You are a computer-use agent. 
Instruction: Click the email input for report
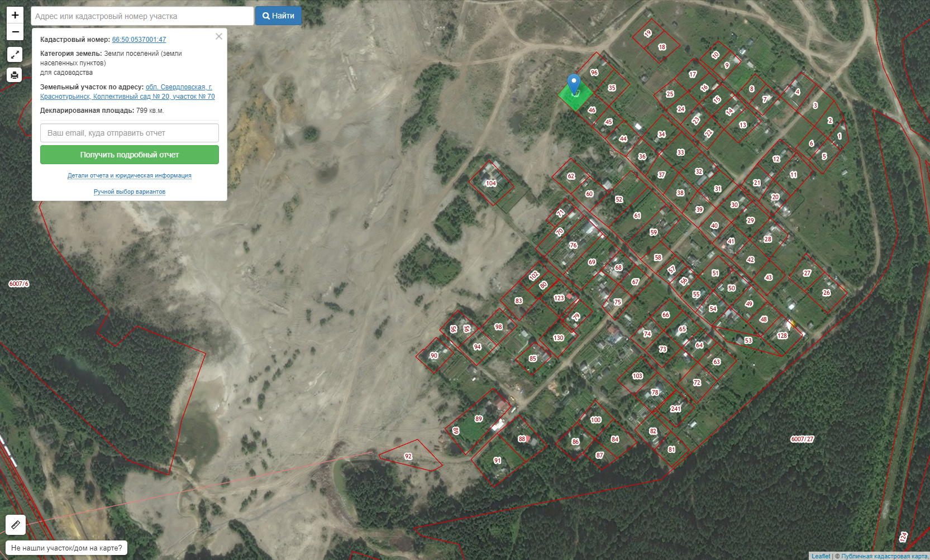click(130, 133)
